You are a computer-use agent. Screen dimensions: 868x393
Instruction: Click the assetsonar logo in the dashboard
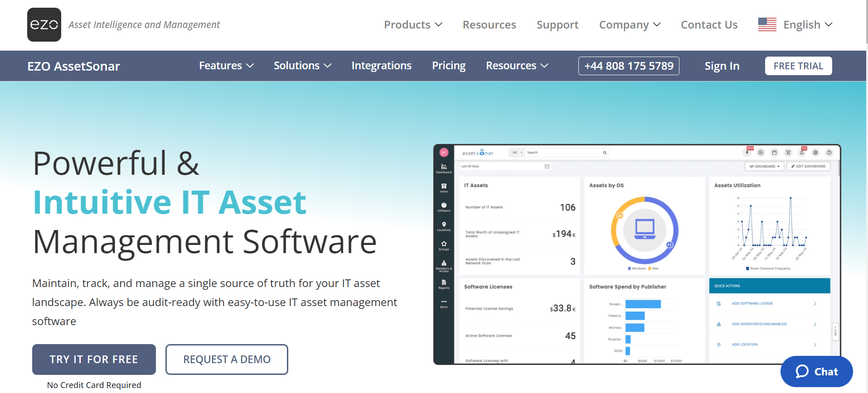(x=477, y=153)
